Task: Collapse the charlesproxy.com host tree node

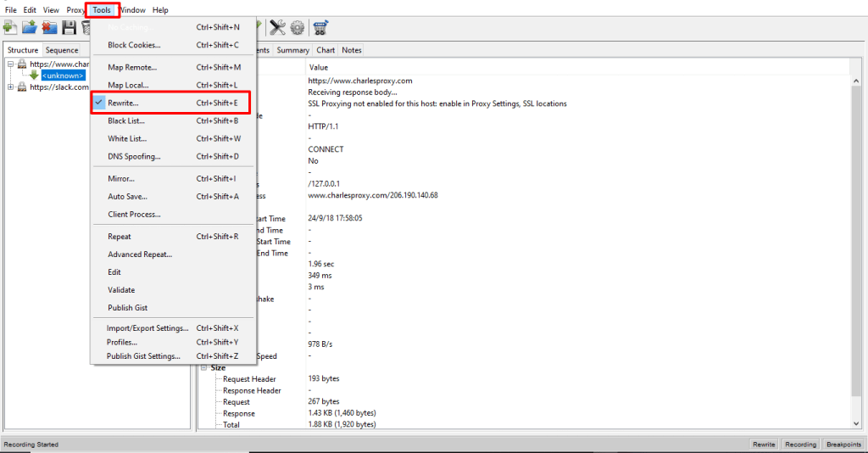Action: click(10, 64)
